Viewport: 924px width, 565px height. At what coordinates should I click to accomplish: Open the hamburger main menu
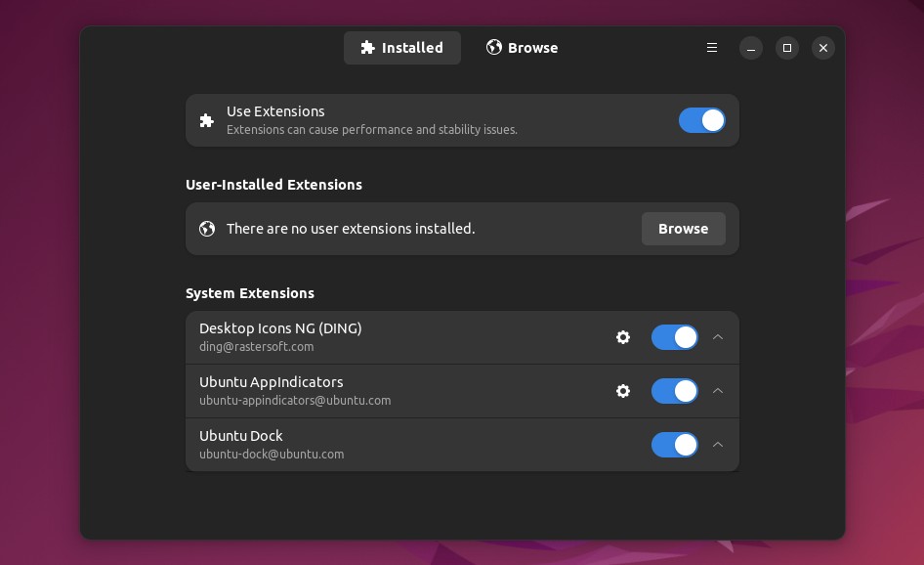point(712,48)
